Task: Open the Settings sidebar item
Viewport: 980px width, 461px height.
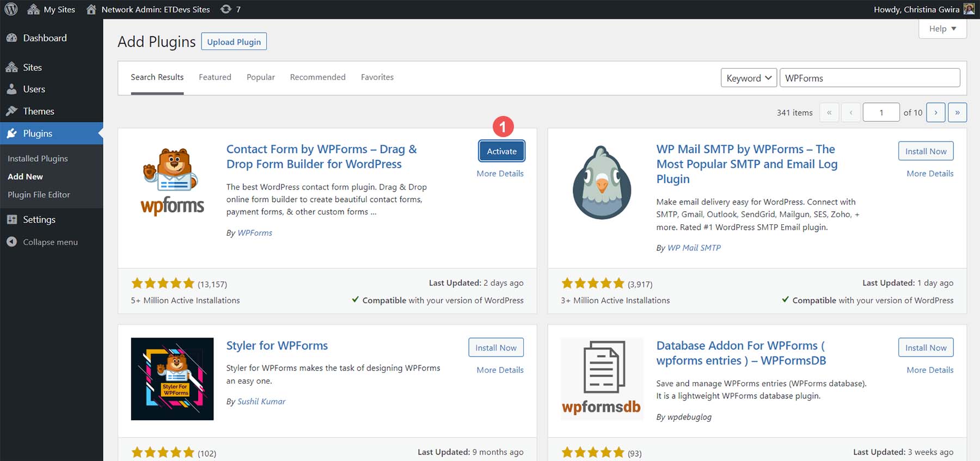Action: point(39,219)
